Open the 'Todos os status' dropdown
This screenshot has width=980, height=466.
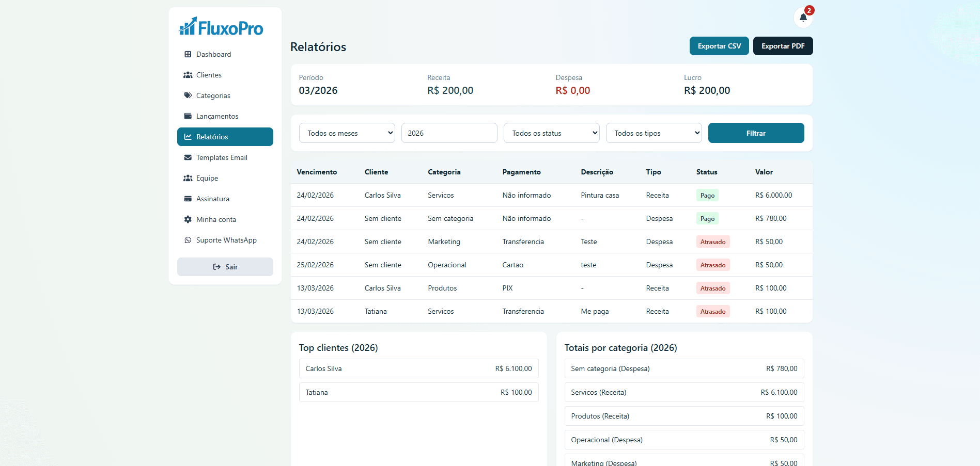pos(551,133)
